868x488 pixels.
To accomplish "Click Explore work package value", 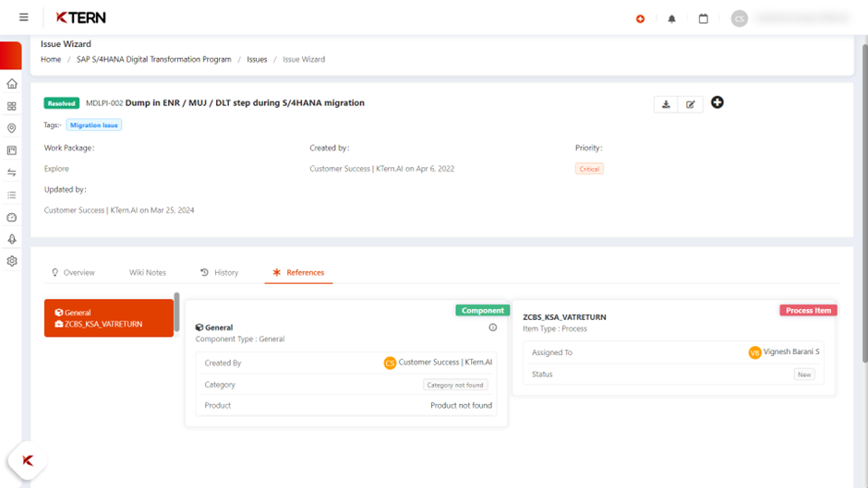I will click(56, 169).
